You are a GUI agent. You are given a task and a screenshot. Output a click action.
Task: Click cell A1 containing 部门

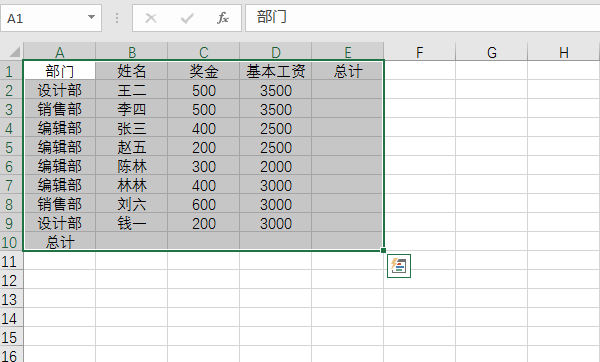coord(59,70)
